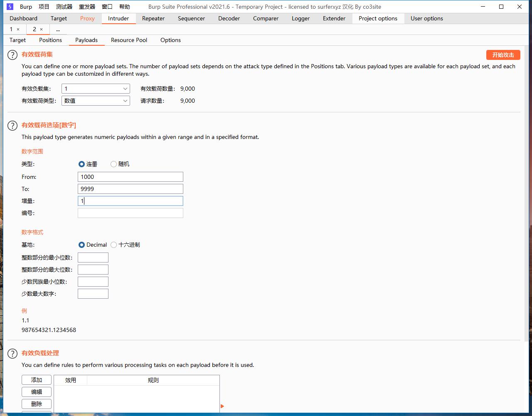Click 整数部分的最大位数 input box
Image resolution: width=532 pixels, height=416 pixels.
(93, 270)
